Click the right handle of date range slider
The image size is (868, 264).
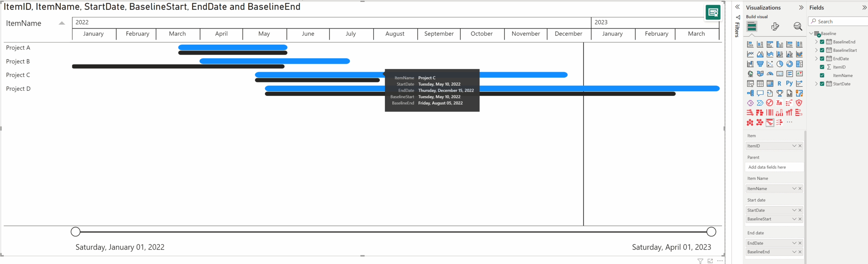pos(711,232)
